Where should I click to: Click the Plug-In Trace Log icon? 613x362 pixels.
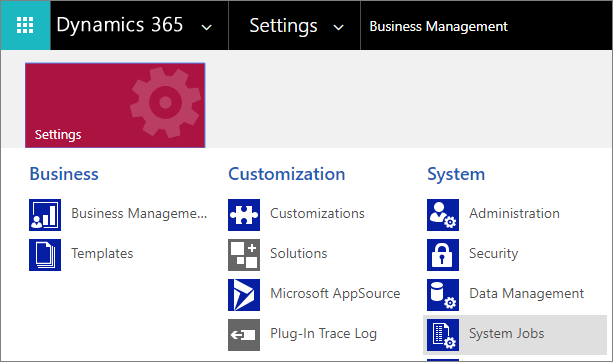[244, 335]
